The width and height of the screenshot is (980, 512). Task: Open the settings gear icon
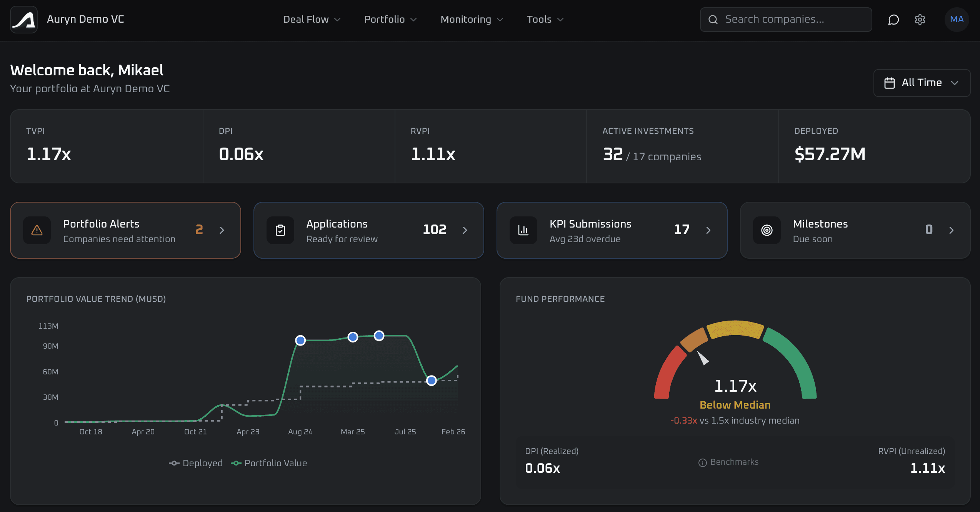point(920,20)
